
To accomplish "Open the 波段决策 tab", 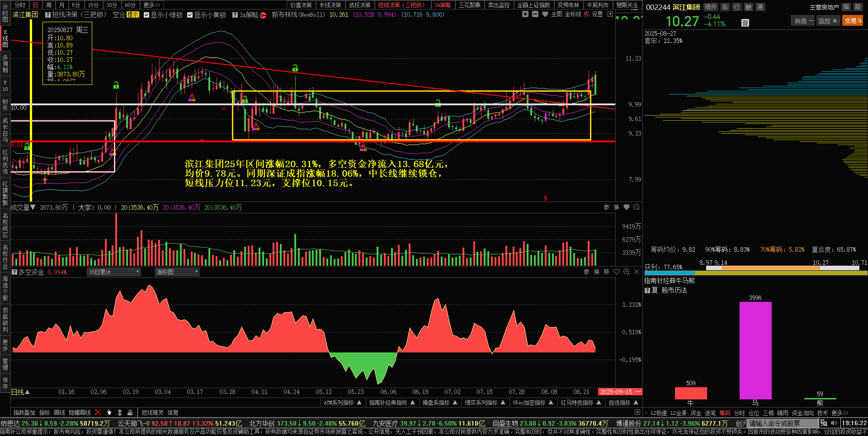I will tap(359, 5).
